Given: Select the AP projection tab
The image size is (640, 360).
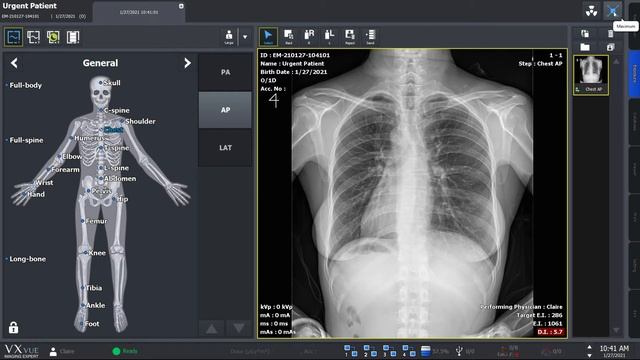Looking at the screenshot, I should (225, 110).
